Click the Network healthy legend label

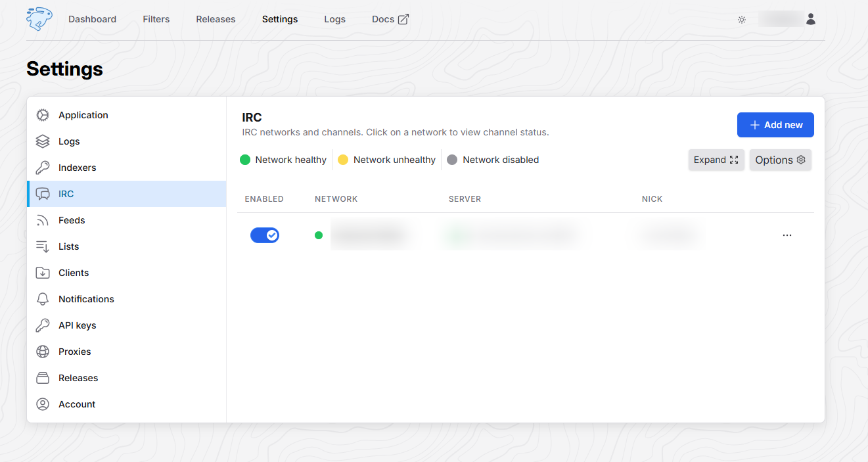(x=291, y=160)
